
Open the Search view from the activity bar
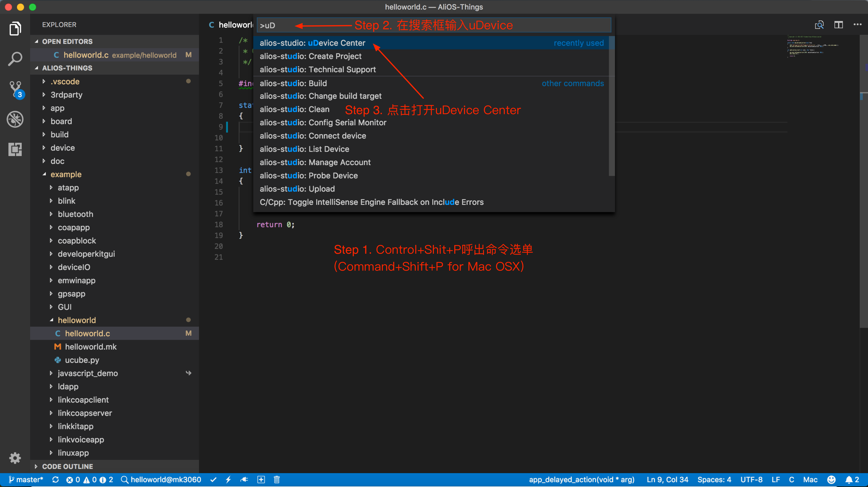point(15,59)
